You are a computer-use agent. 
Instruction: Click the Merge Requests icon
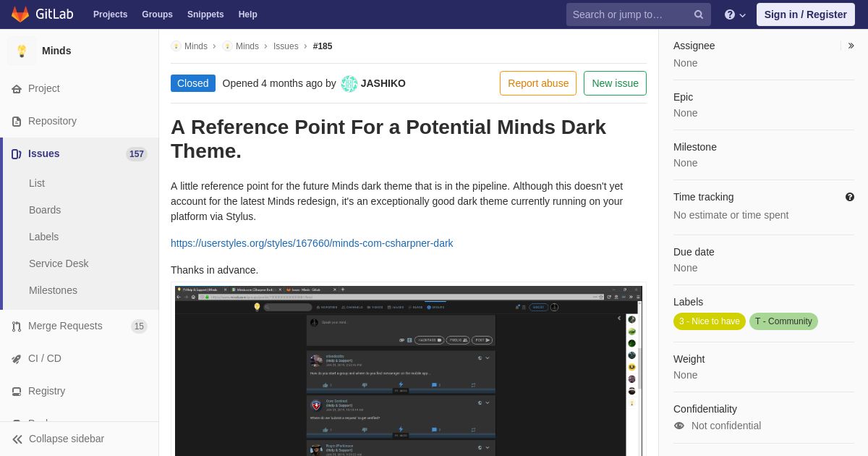(17, 326)
